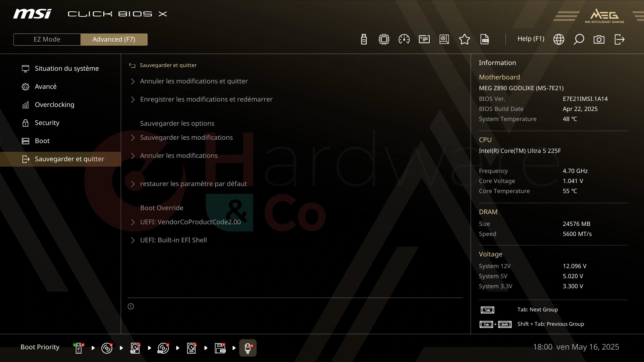Click the info circle icon in description area

[x=131, y=306]
